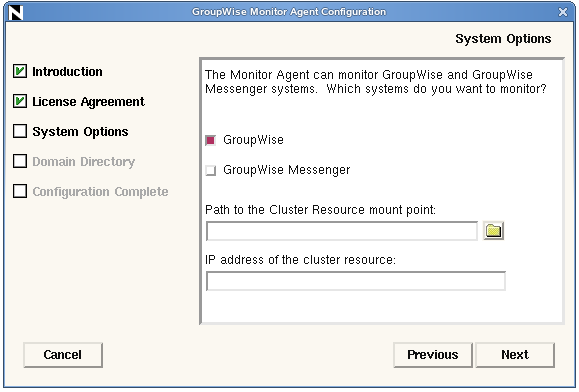The height and width of the screenshot is (392, 579).
Task: Select the License Agreement step label
Action: 88,102
